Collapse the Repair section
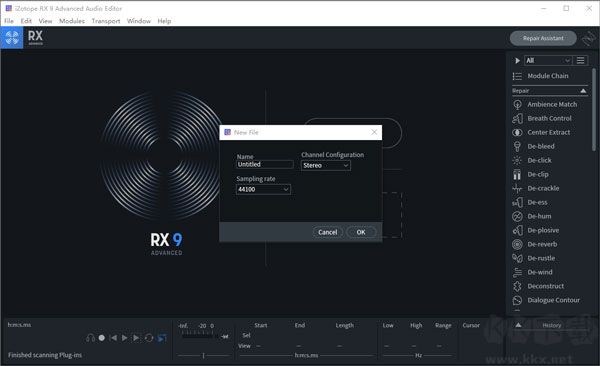The image size is (600, 366). pyautogui.click(x=583, y=91)
